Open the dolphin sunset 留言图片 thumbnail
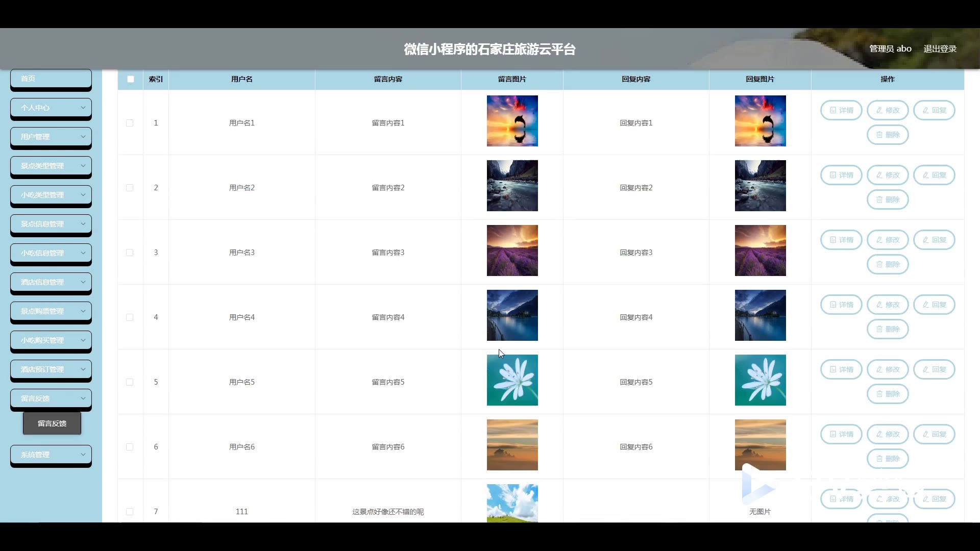 [x=512, y=121]
